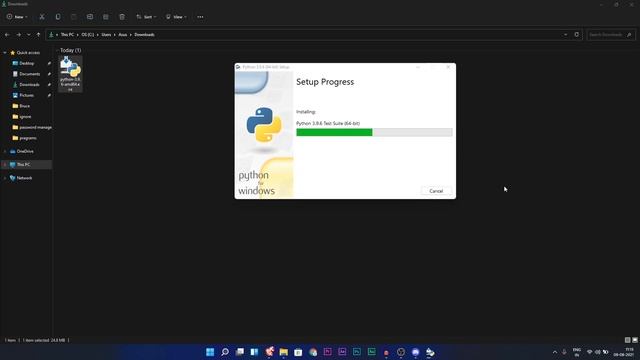Open Microsoft Store from the taskbar
Screen dimensions: 640x360
pos(298,352)
